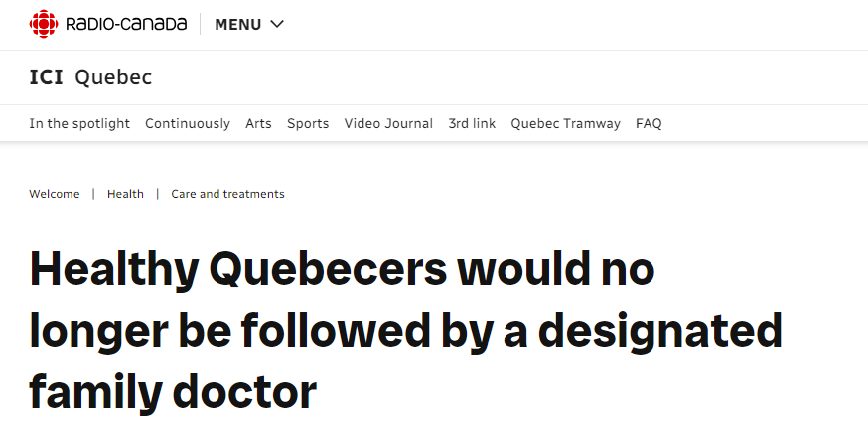Go to the Sports section
Image resolution: width=868 pixels, height=439 pixels.
point(308,124)
